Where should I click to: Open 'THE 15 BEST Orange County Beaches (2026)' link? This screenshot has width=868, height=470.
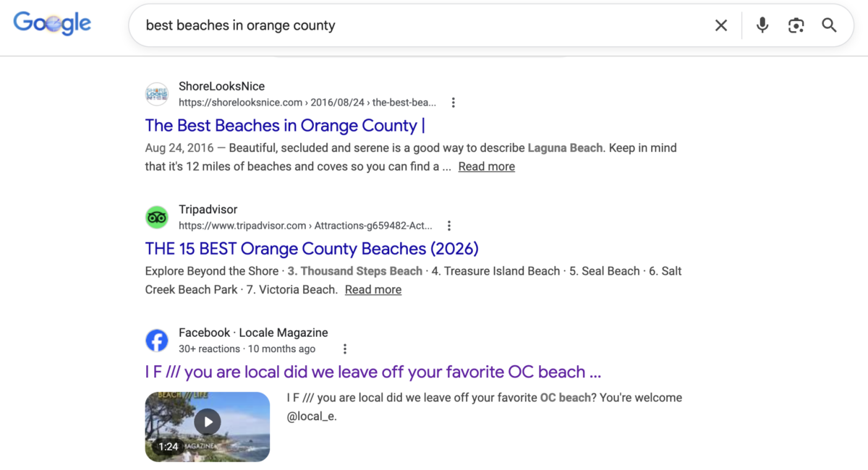pyautogui.click(x=311, y=248)
